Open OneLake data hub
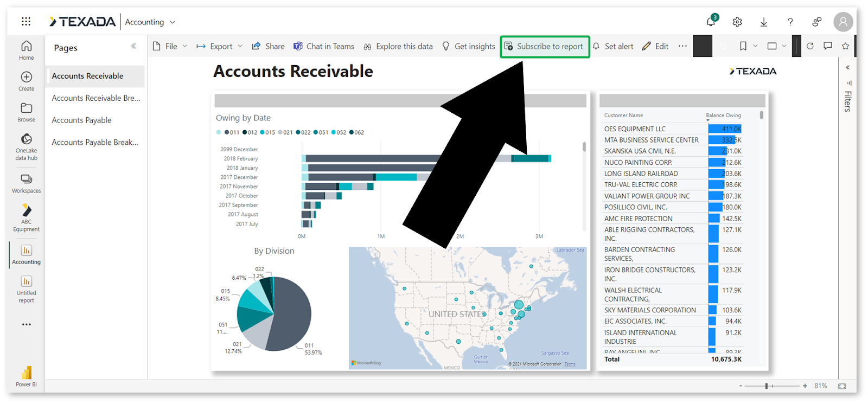Screen dimensions: 868x404 [26, 147]
